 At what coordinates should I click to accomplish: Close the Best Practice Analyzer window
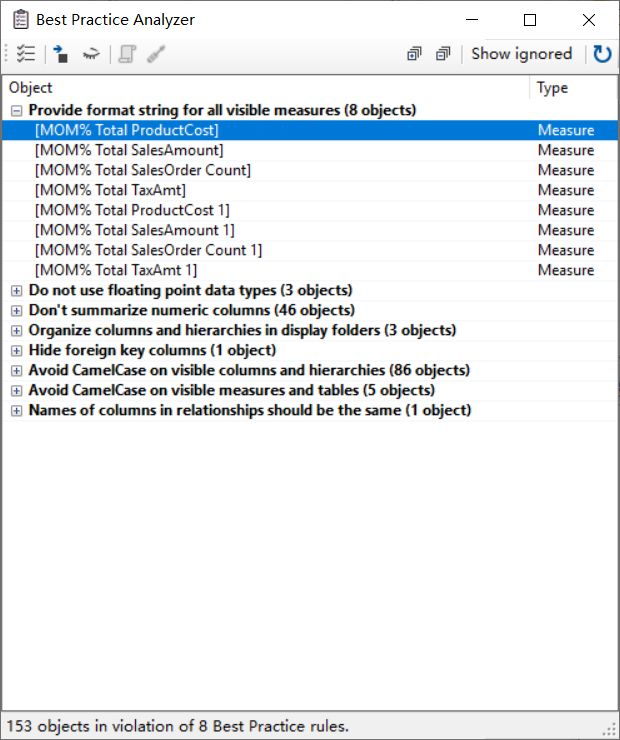(x=588, y=20)
